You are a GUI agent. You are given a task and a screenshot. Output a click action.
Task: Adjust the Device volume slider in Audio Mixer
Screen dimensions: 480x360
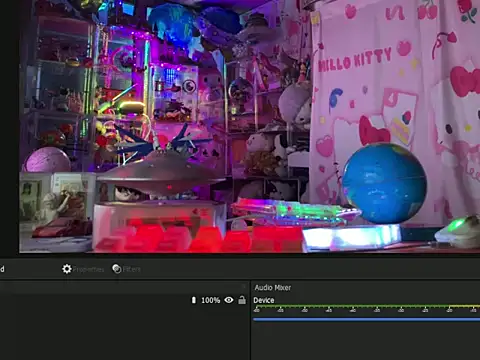(x=366, y=319)
